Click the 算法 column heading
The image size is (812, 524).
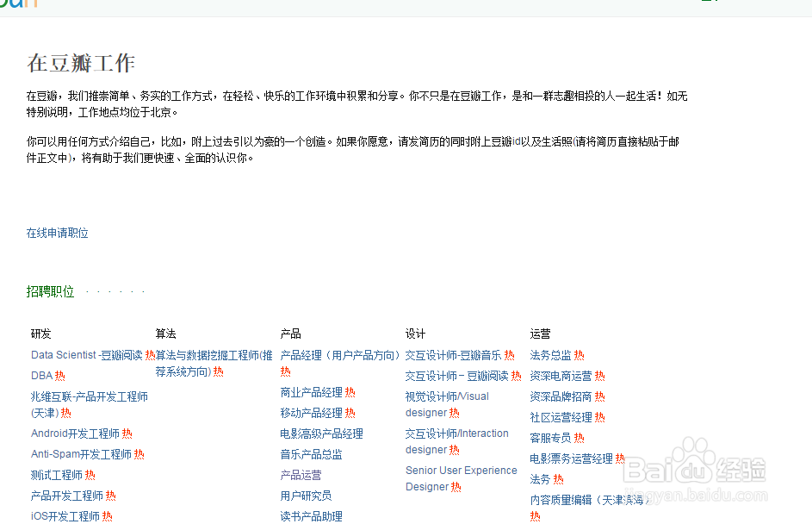[x=165, y=334]
